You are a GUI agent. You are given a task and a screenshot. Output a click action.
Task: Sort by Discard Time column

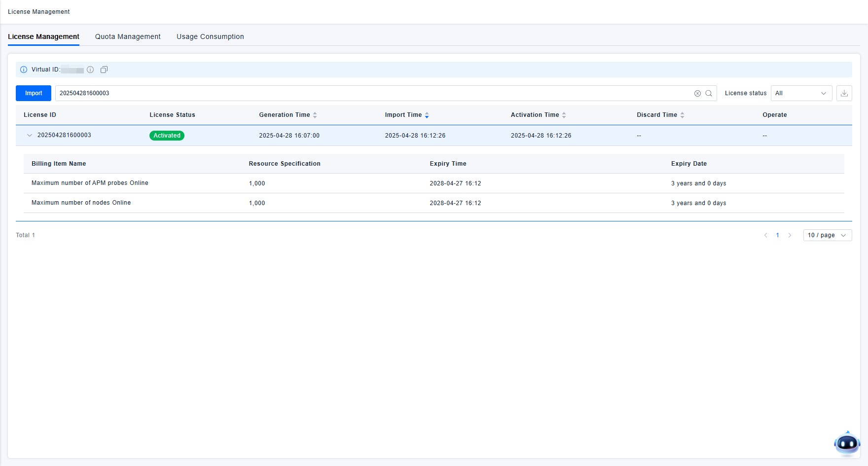click(x=682, y=115)
